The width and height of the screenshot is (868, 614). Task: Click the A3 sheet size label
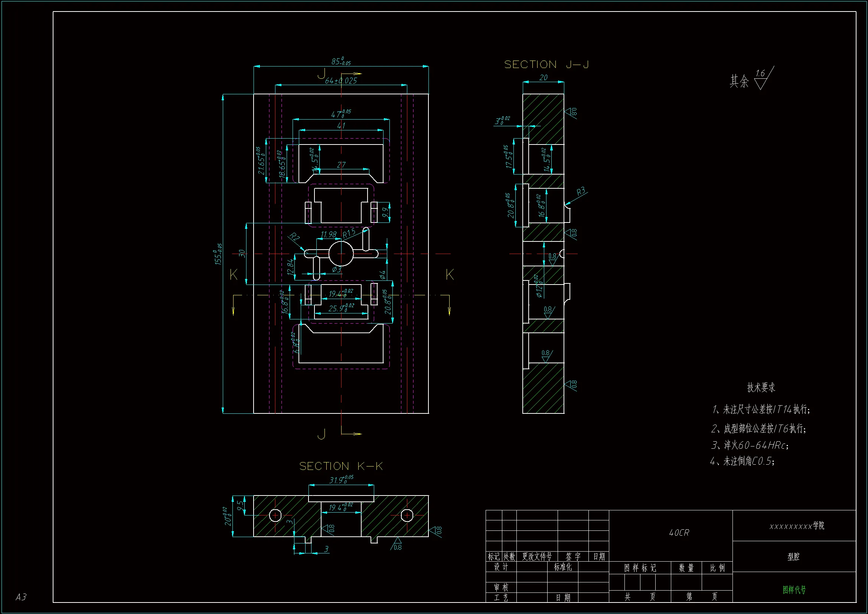(21, 597)
